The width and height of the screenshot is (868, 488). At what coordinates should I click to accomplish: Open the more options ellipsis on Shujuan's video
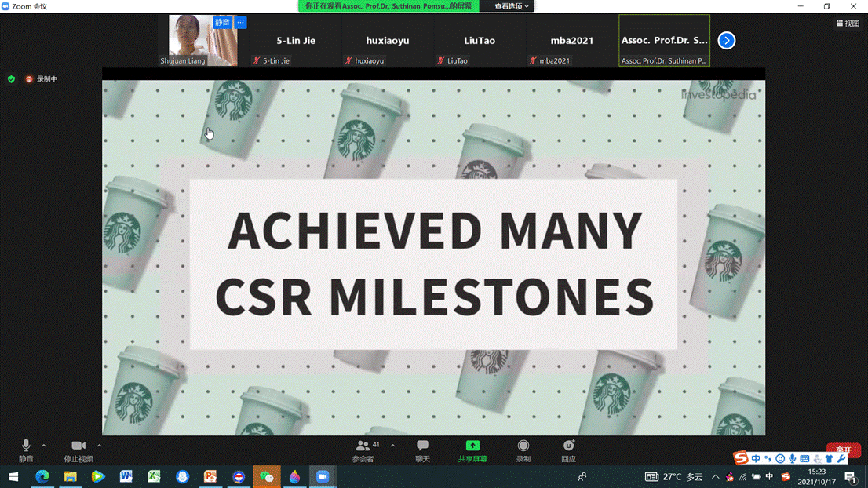(241, 23)
